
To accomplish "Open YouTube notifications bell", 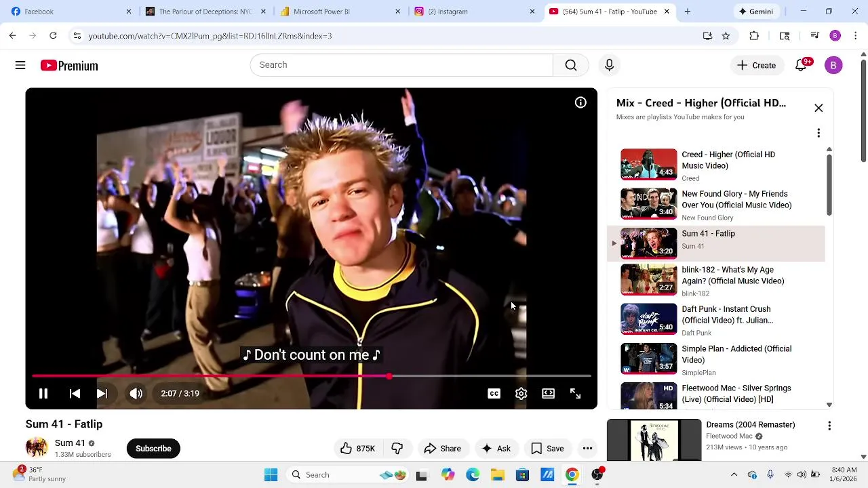I will point(802,65).
